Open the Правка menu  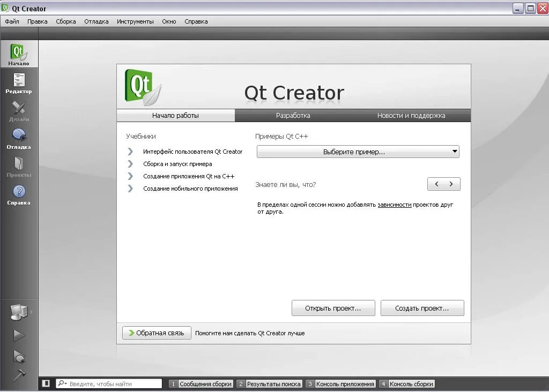click(x=38, y=21)
